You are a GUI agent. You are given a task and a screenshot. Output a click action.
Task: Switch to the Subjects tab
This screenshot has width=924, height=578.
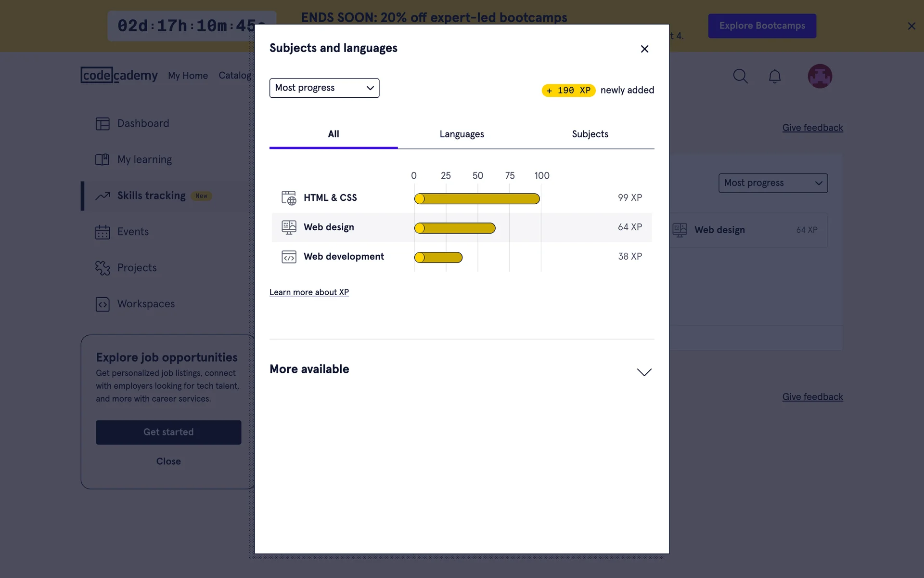pyautogui.click(x=590, y=134)
